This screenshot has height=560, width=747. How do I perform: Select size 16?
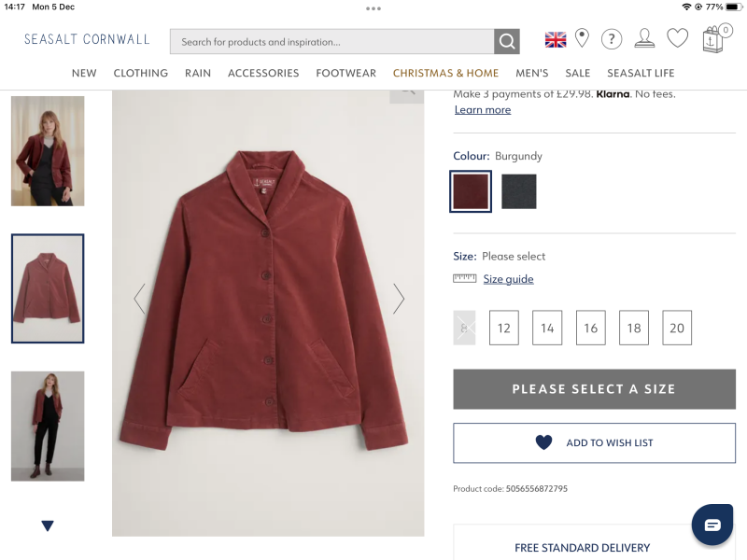[591, 328]
